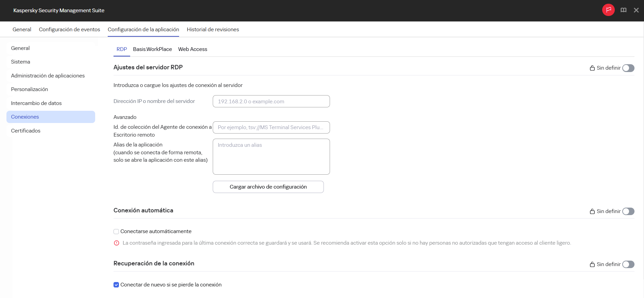Click the Conectarse automáticamente label text
Image resolution: width=644 pixels, height=298 pixels.
(x=156, y=231)
